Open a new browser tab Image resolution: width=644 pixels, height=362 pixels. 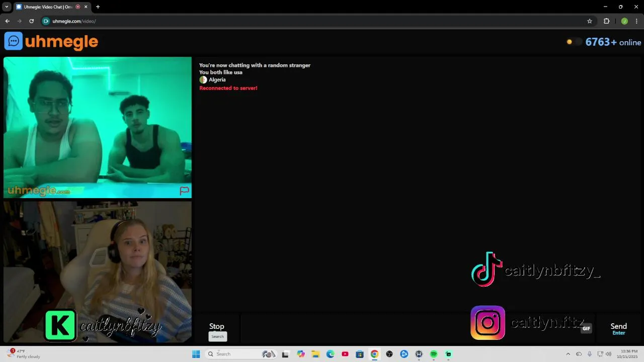98,7
